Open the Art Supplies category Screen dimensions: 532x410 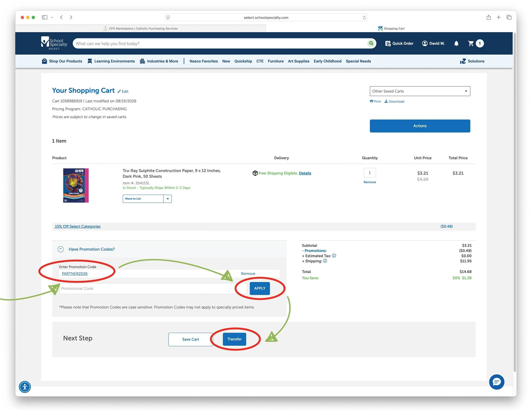pyautogui.click(x=299, y=61)
